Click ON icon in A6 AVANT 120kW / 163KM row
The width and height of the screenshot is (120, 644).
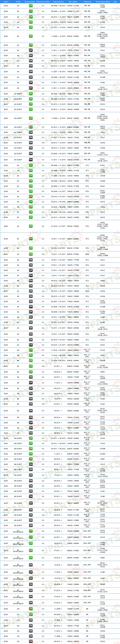pyautogui.click(x=31, y=464)
